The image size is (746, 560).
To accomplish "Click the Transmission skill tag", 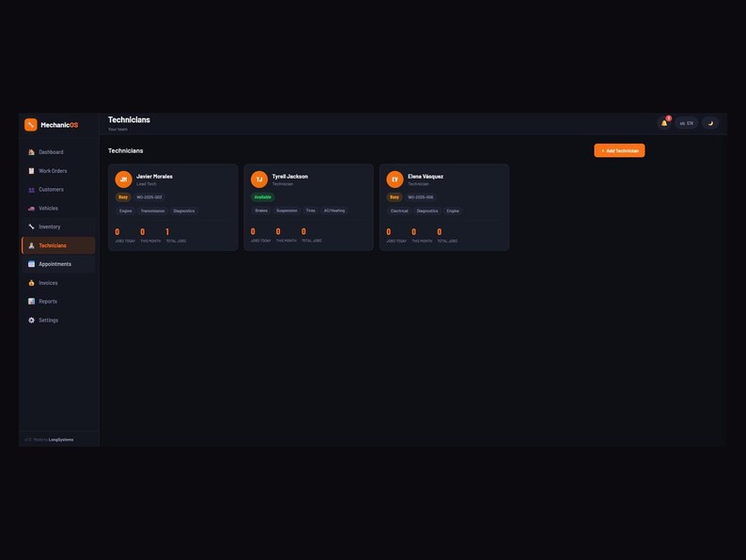I will (153, 211).
